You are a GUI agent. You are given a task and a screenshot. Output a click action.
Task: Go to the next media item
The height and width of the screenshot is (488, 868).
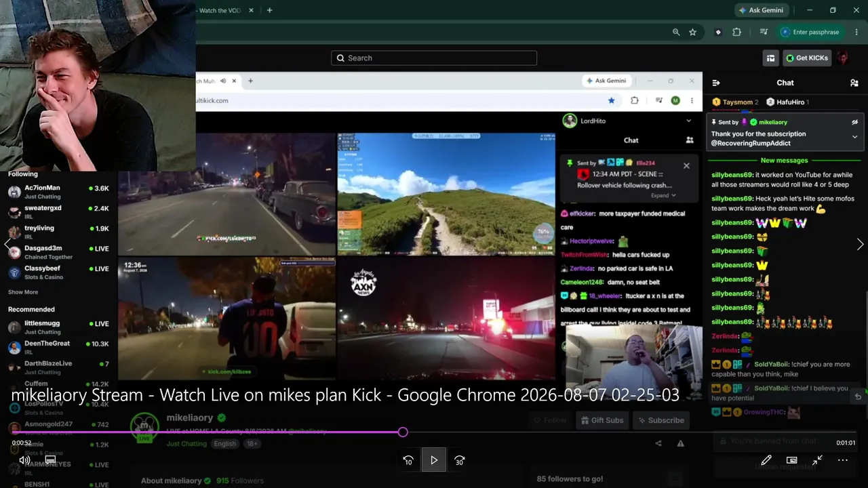pyautogui.click(x=860, y=245)
